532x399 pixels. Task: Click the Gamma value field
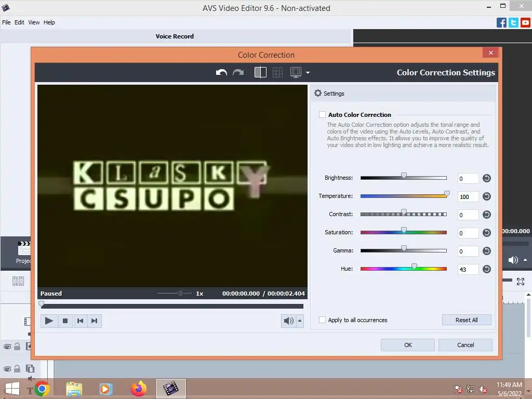coord(468,251)
